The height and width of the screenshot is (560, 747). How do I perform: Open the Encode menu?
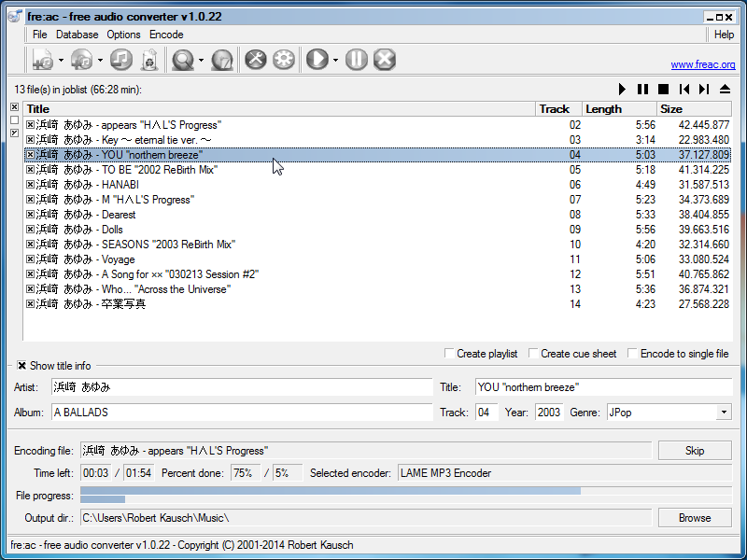tap(166, 34)
